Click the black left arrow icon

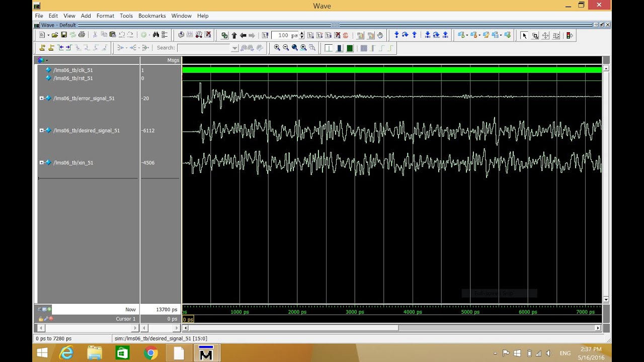click(x=243, y=35)
